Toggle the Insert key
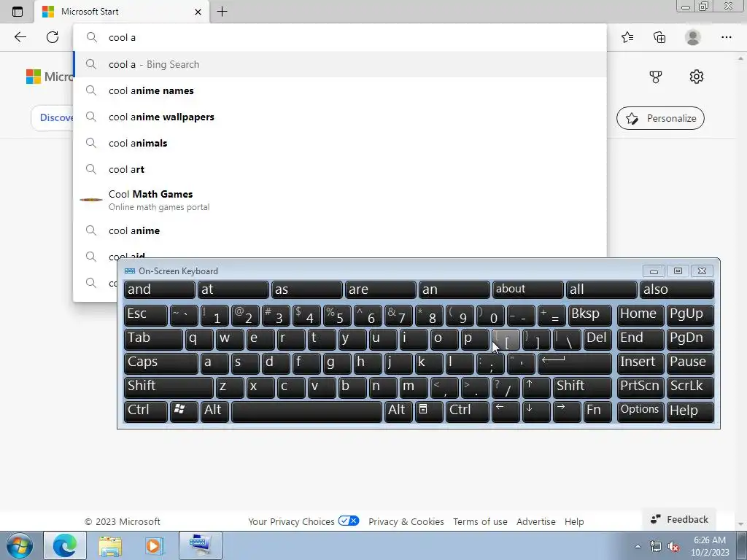 point(640,362)
